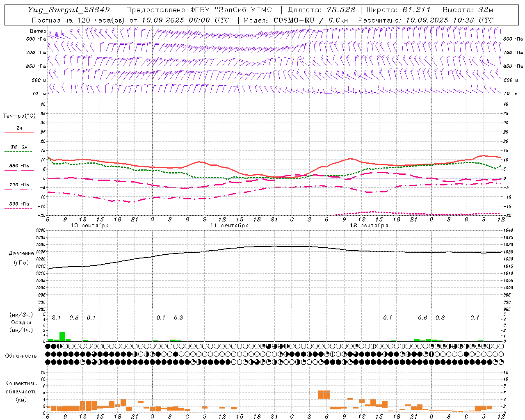Click the station title Yug_Surgut_23849
This screenshot has width=525, height=420.
pyautogui.click(x=69, y=10)
